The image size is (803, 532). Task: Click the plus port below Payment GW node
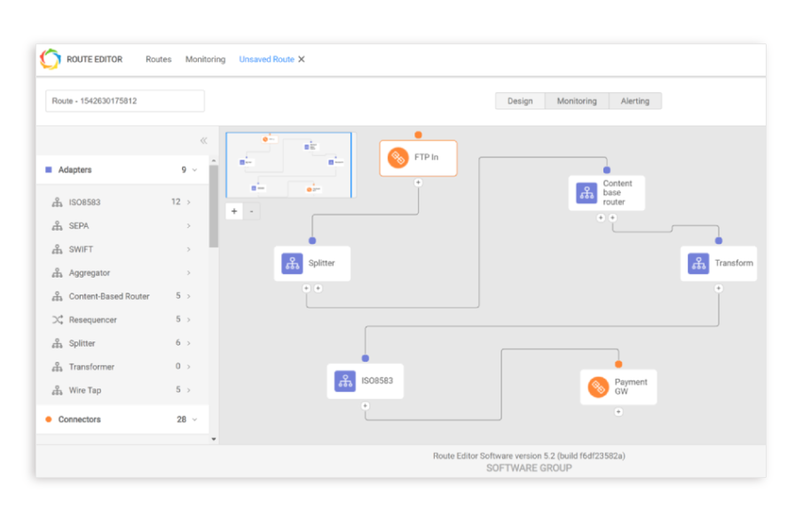[x=618, y=411]
